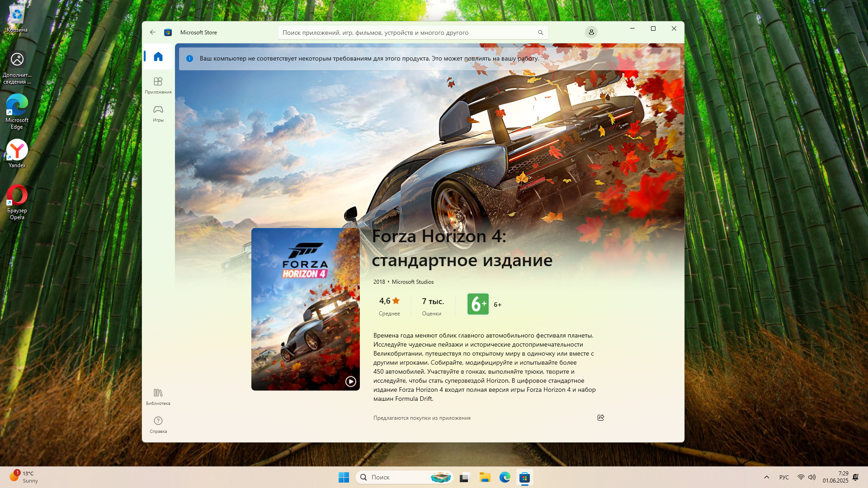This screenshot has width=868, height=488.
Task: Open the Приложения section in the sidebar
Action: point(158,85)
